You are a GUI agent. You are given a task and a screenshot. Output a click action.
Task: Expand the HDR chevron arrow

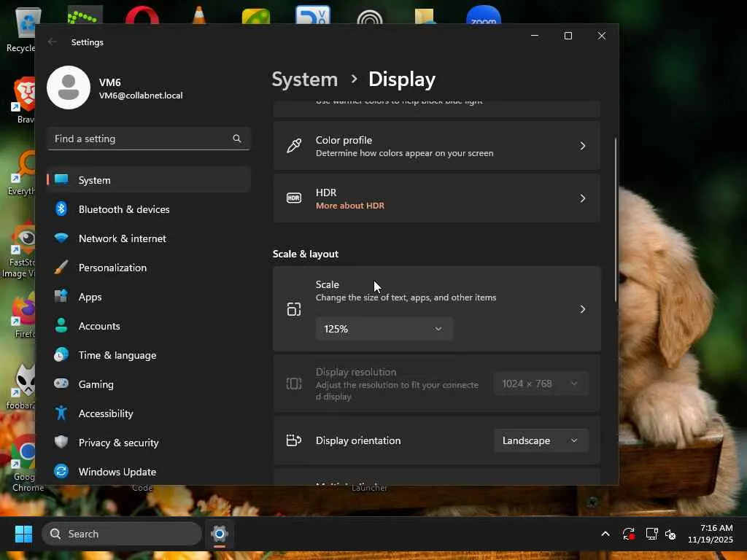click(582, 198)
